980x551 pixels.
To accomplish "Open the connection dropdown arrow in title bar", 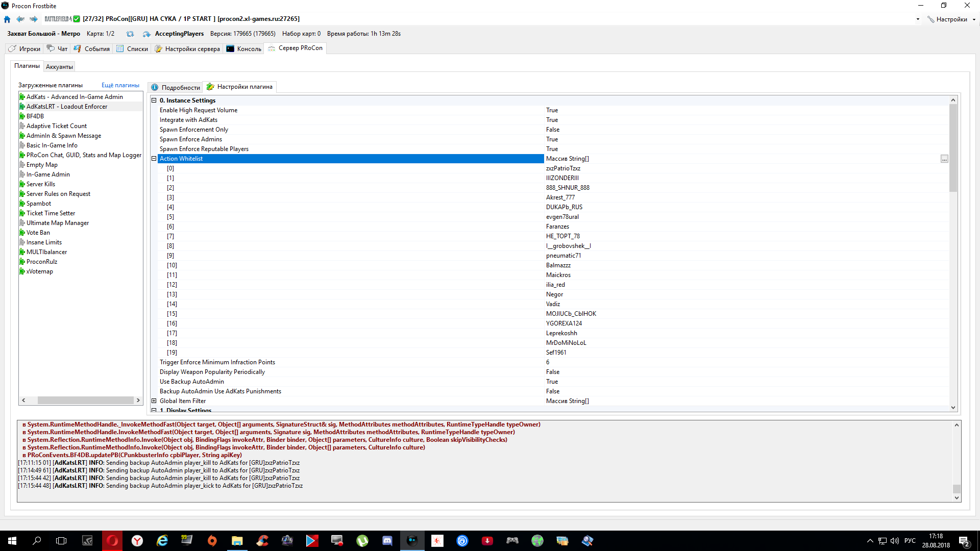I will [x=918, y=19].
